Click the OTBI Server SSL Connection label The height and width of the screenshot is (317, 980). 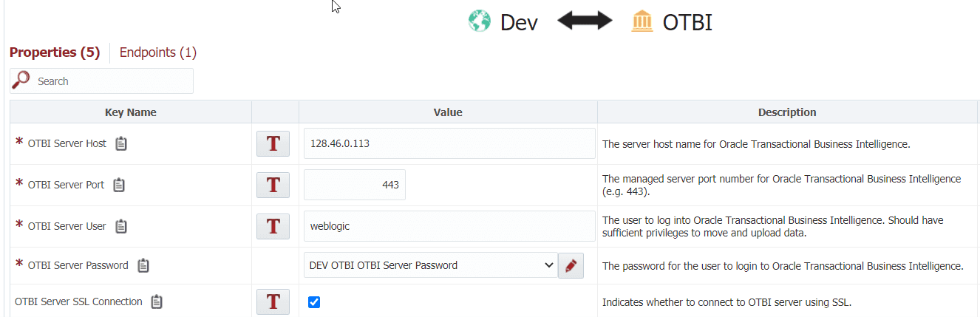coord(78,301)
